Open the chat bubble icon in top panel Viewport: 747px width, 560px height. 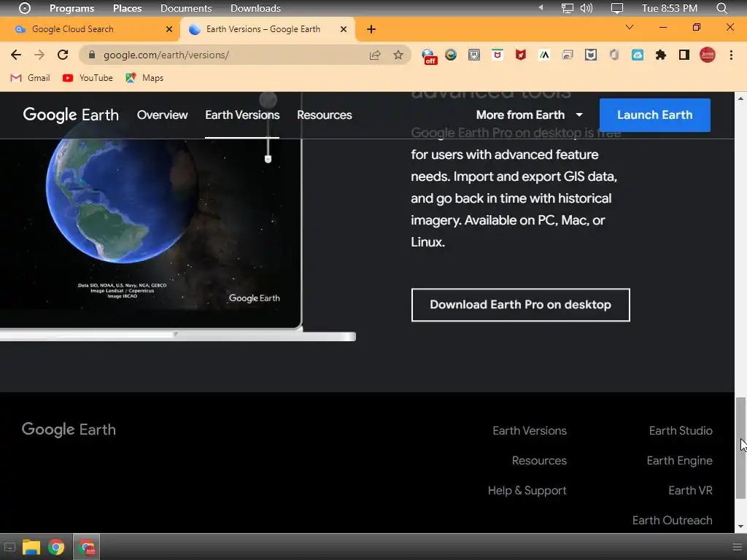(x=617, y=8)
